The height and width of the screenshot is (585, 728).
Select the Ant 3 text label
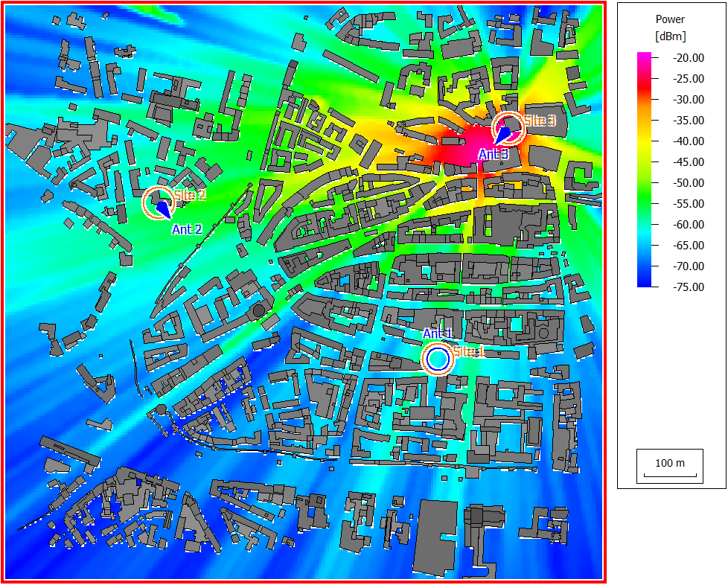[x=493, y=154]
